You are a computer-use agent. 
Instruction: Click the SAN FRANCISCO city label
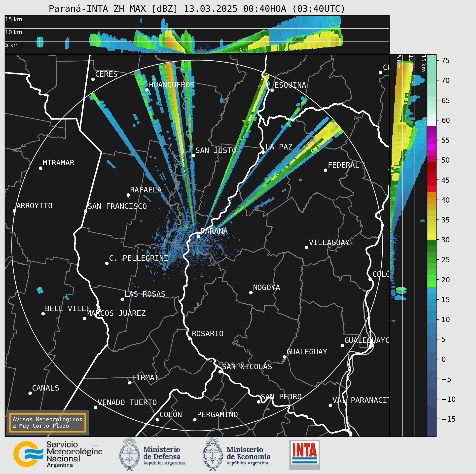(x=117, y=206)
